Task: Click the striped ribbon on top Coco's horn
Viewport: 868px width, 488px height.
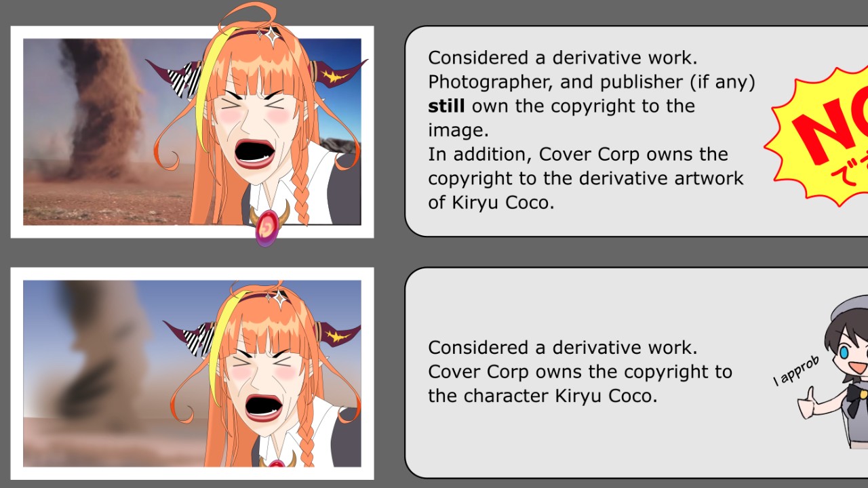Action: pyautogui.click(x=184, y=79)
